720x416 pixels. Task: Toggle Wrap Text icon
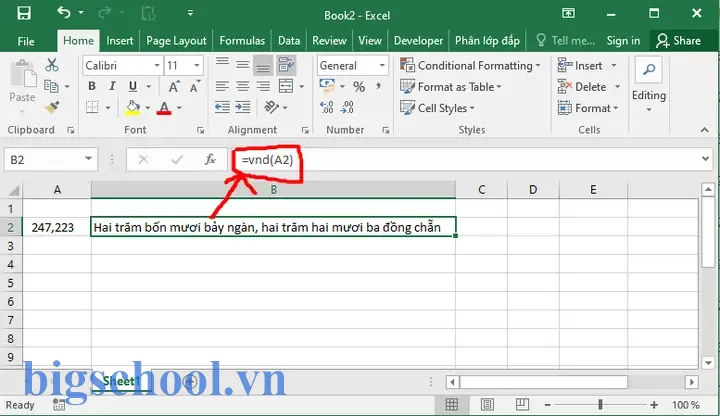tap(286, 65)
